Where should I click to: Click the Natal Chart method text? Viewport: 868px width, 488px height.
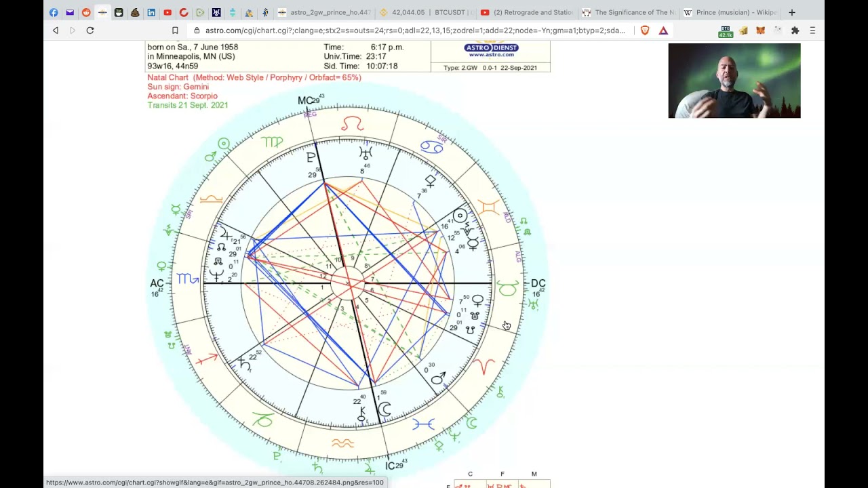(x=254, y=77)
